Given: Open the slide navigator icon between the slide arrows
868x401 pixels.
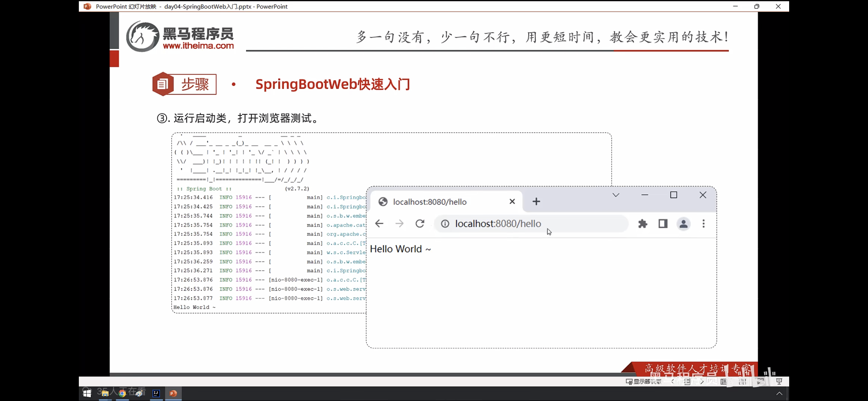Looking at the screenshot, I should point(687,381).
